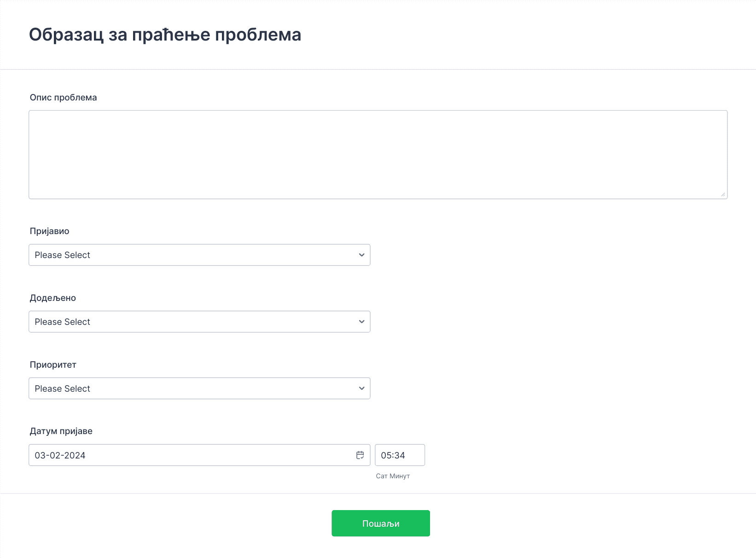This screenshot has height=558, width=756.
Task: Click the Датум пријаве label
Action: [x=61, y=431]
